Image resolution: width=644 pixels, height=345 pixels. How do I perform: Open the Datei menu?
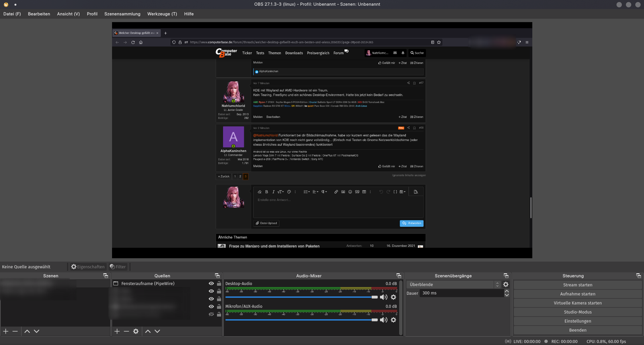point(12,14)
